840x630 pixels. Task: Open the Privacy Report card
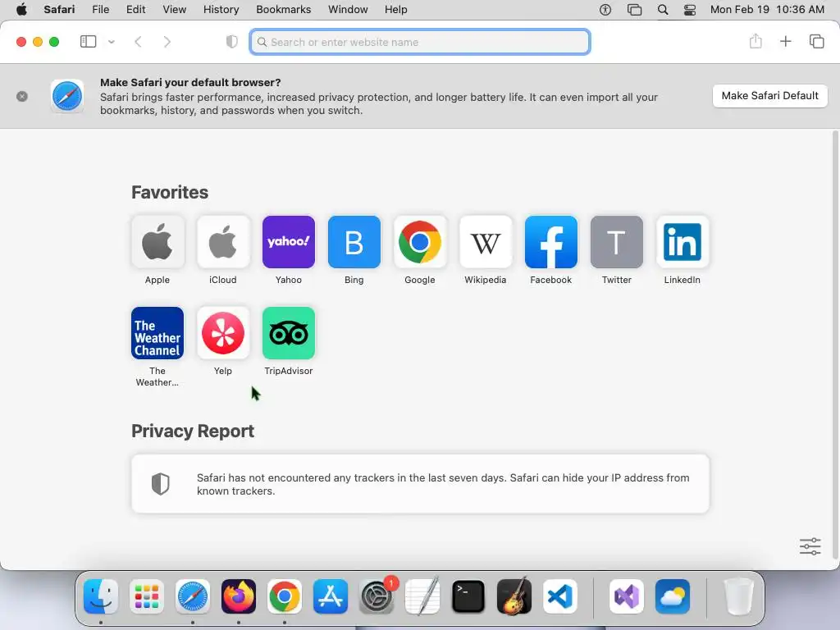coord(420,484)
